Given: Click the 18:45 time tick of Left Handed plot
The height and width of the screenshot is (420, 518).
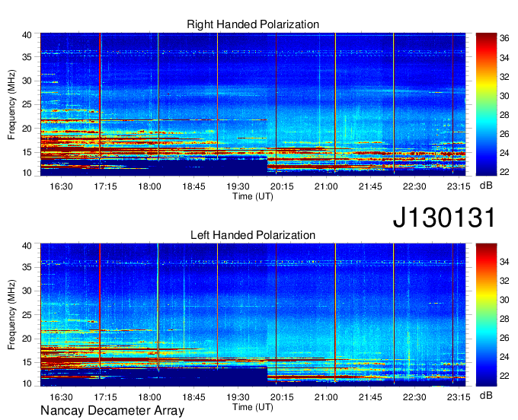Looking at the screenshot, I should click(193, 397).
